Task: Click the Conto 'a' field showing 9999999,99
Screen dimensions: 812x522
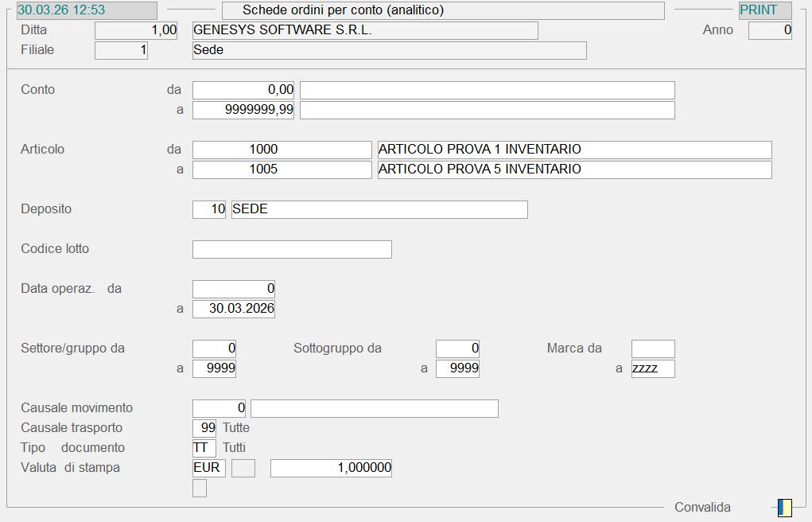Action: (x=243, y=110)
